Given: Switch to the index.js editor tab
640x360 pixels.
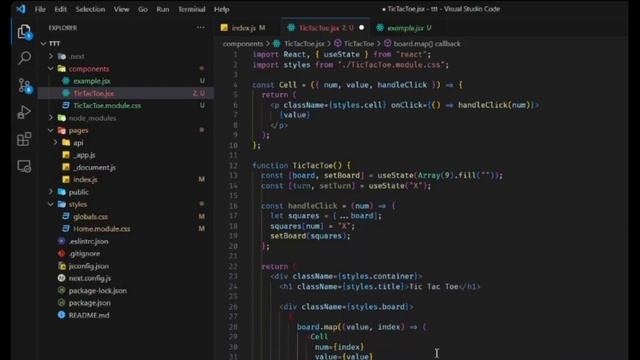Looking at the screenshot, I should (247, 28).
